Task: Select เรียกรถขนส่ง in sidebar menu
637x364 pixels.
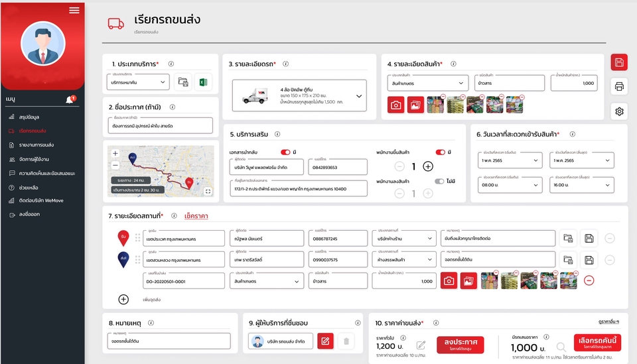Action: [x=32, y=131]
